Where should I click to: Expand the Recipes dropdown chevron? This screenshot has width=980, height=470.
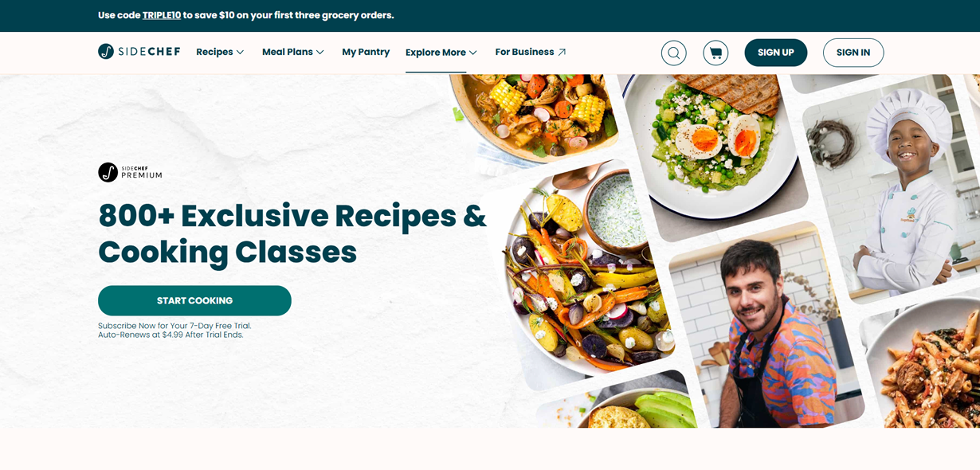(240, 53)
